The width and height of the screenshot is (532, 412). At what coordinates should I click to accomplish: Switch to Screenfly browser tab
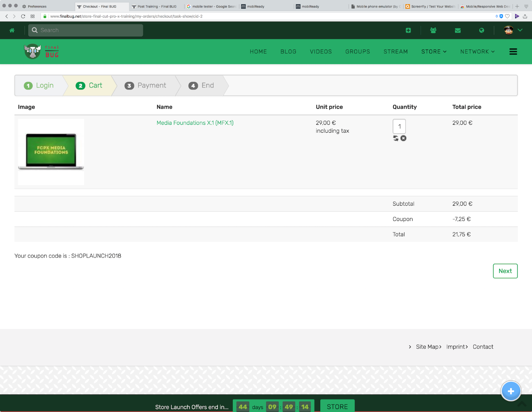click(x=431, y=6)
